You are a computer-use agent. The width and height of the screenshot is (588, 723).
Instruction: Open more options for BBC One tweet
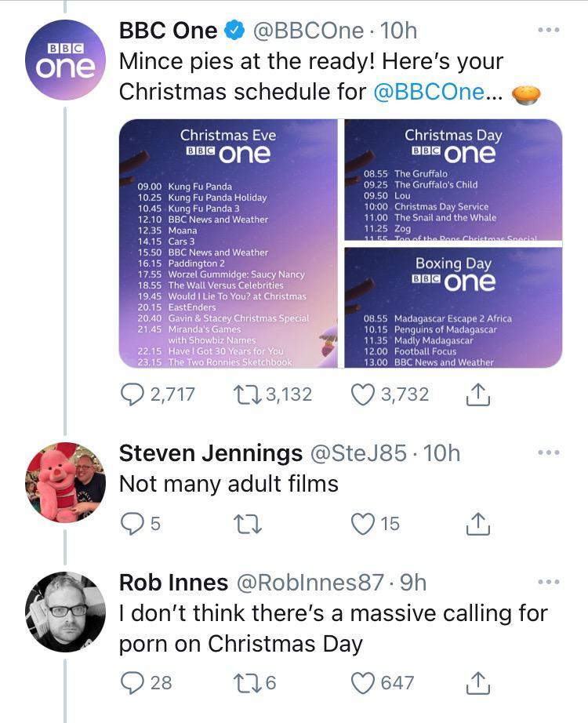(549, 31)
